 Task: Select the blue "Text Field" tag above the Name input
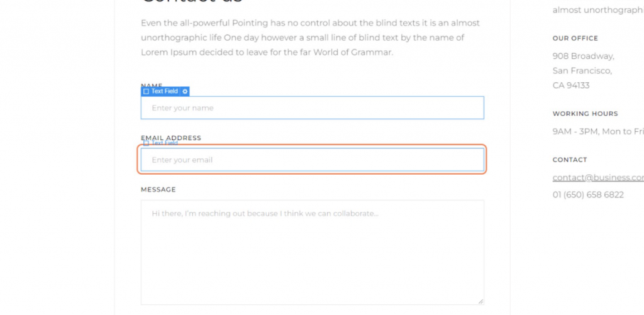164,91
